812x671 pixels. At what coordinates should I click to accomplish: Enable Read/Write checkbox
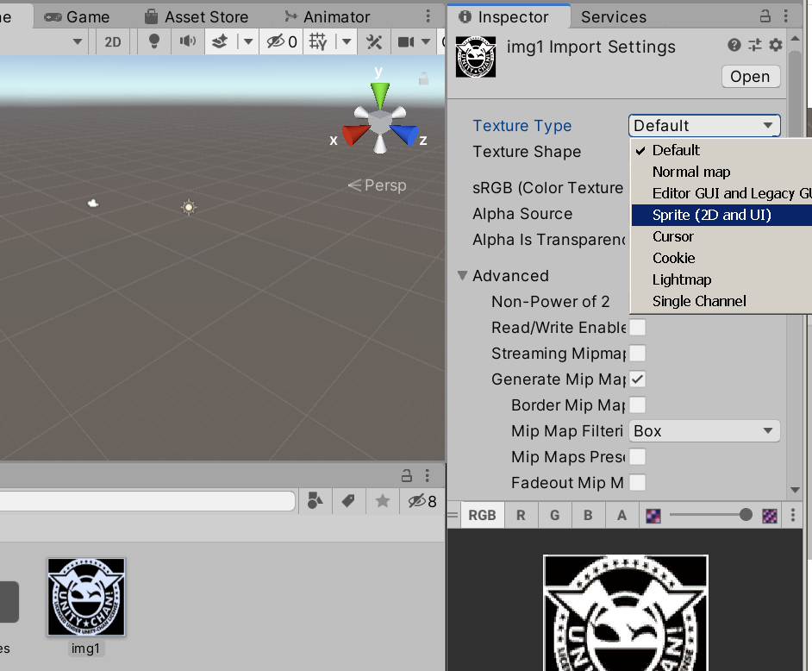[x=638, y=328]
